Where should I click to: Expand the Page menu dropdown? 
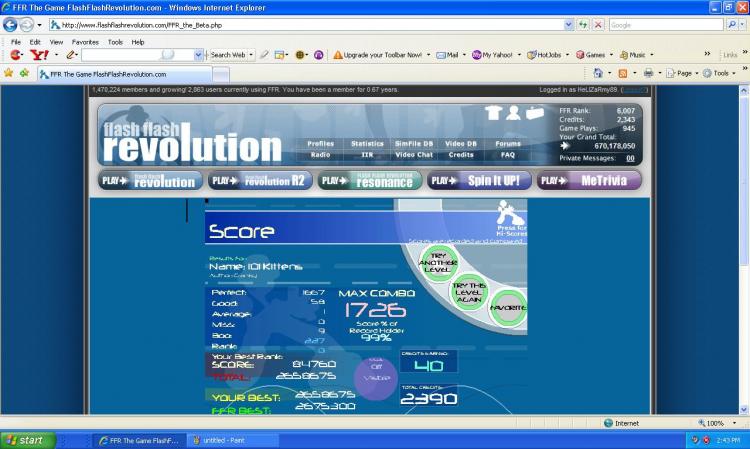click(697, 73)
